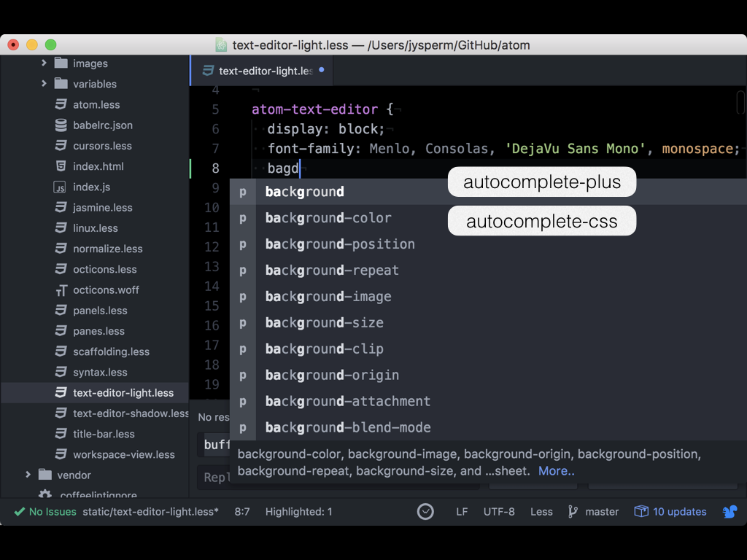The width and height of the screenshot is (747, 560).
Task: Click the cursors.less file icon
Action: [x=61, y=145]
